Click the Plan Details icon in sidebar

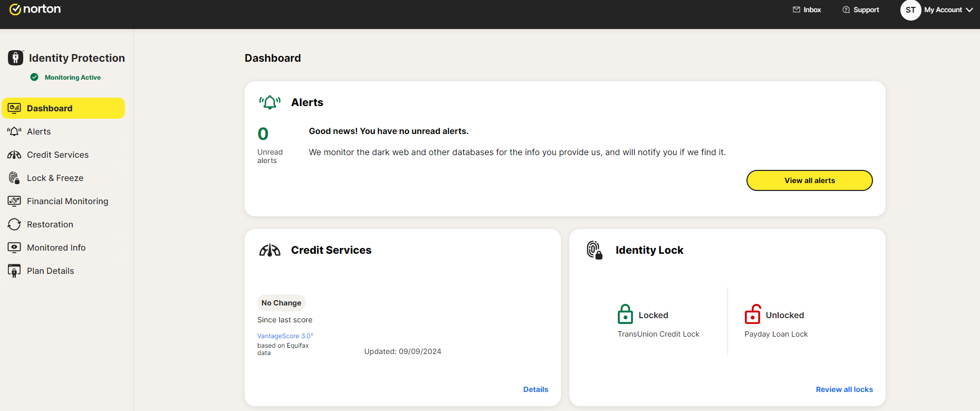[14, 271]
